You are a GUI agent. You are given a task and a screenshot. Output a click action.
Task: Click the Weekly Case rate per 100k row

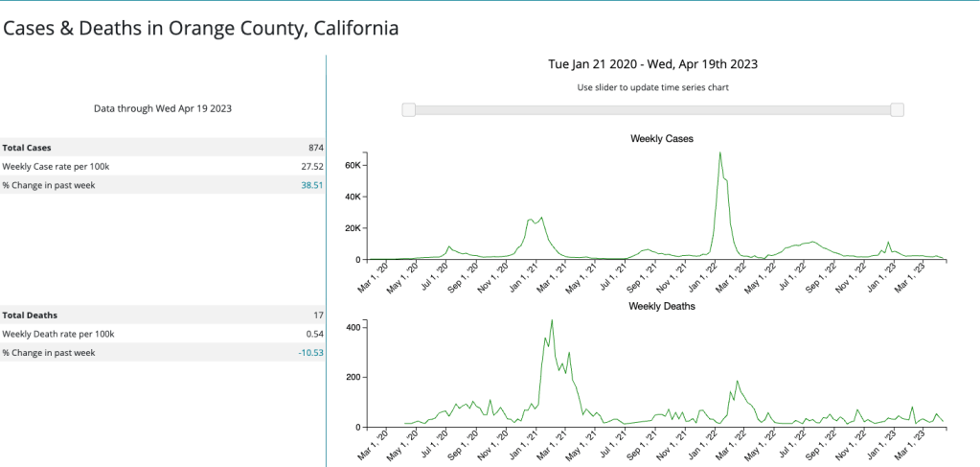(x=163, y=166)
